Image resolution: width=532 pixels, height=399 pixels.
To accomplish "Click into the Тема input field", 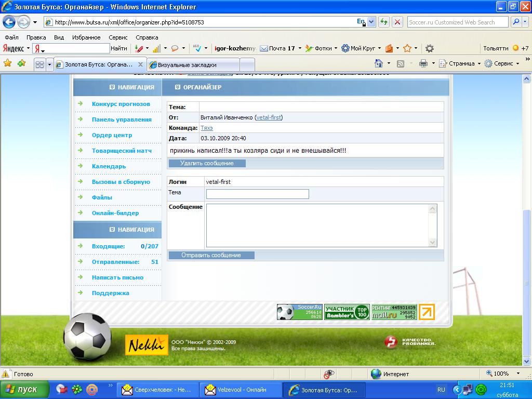I will (257, 194).
